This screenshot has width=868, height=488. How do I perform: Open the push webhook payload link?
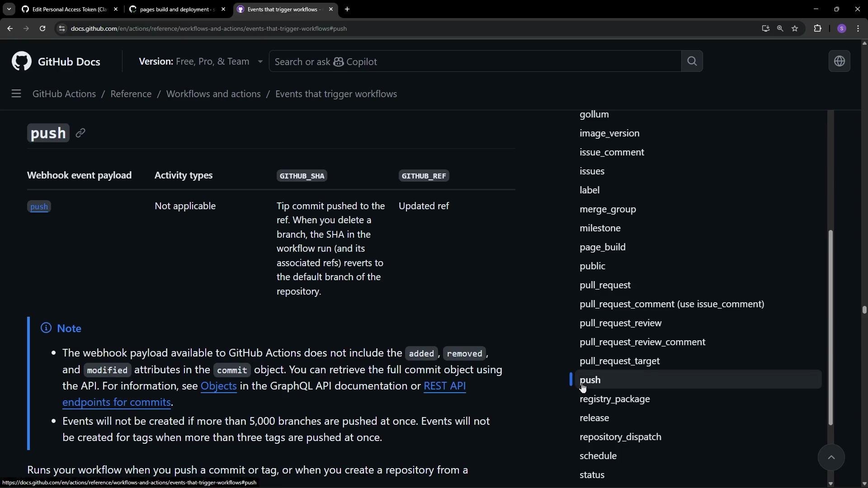click(x=39, y=206)
